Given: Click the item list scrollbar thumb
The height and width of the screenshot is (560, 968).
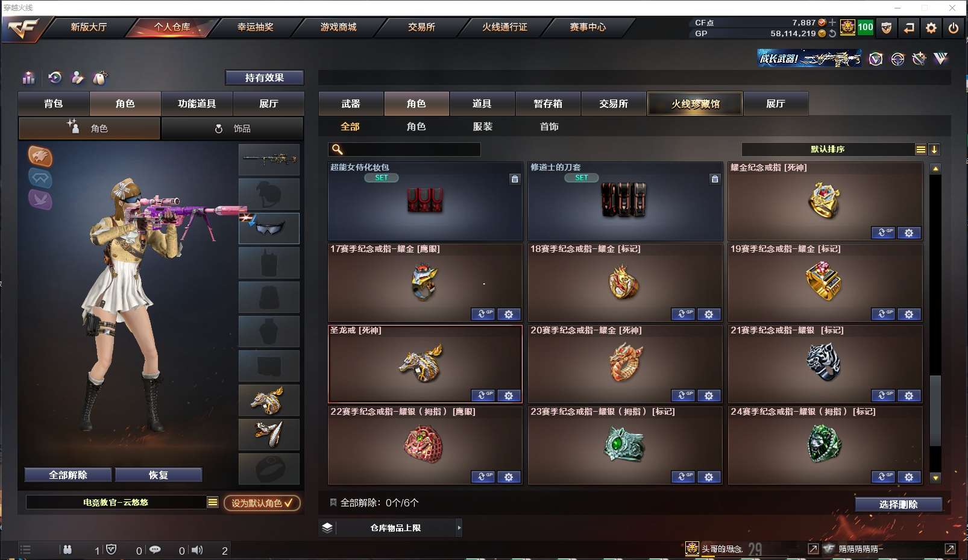Looking at the screenshot, I should tap(935, 411).
